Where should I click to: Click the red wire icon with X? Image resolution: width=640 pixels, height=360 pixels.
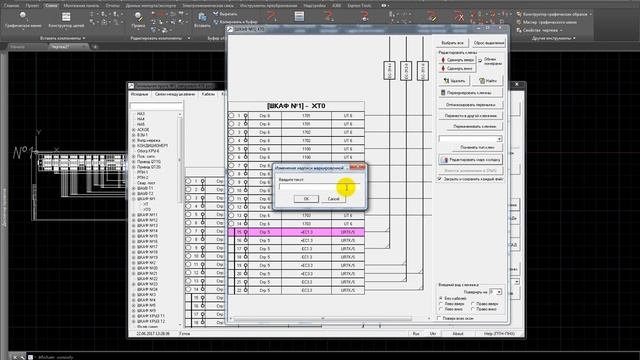coord(459,16)
